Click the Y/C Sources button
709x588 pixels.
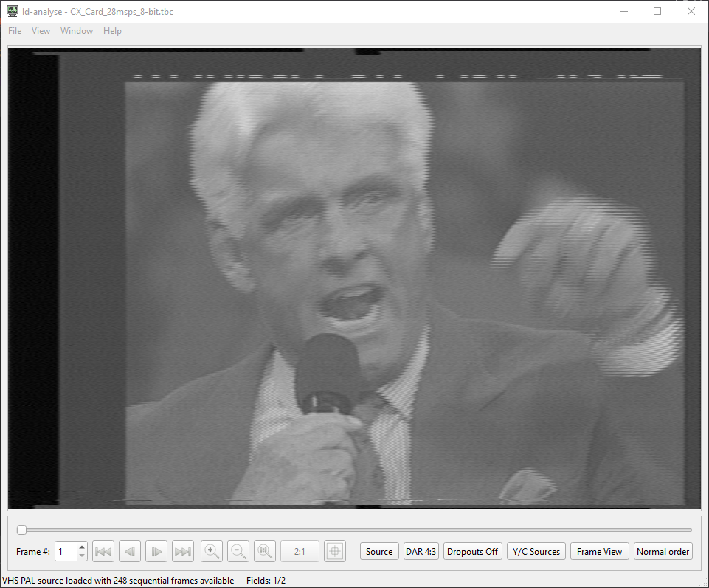coord(536,551)
